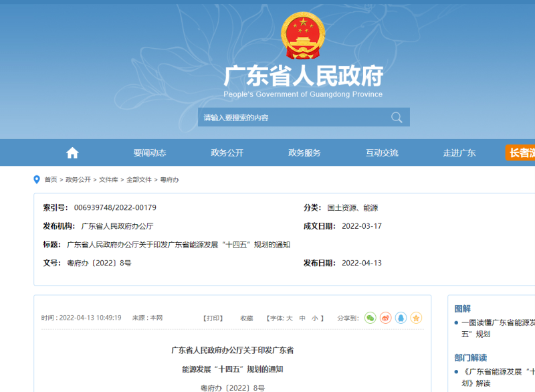Image resolution: width=535 pixels, height=392 pixels.
Task: Open the 互动交流 menu
Action: [382, 153]
